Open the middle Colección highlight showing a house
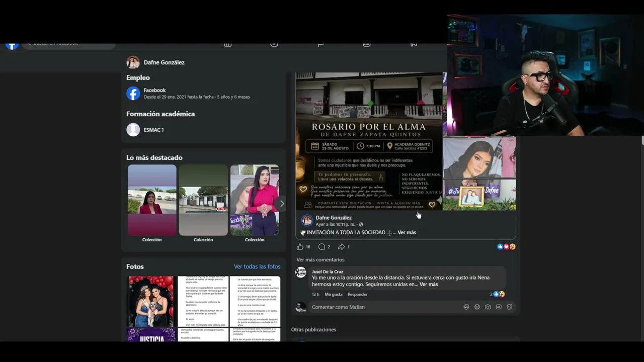 (203, 200)
